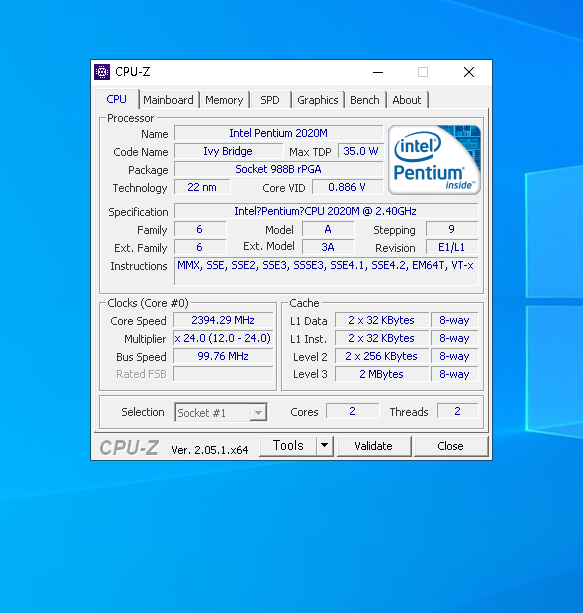Click the CPU-Z app icon in title bar
The height and width of the screenshot is (613, 583).
102,72
